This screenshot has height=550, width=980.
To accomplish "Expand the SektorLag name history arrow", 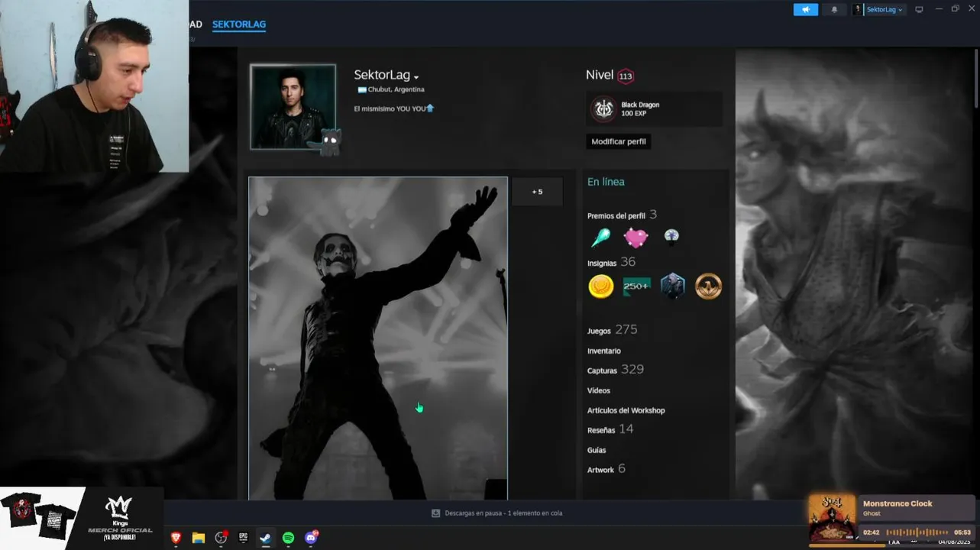I will [416, 77].
